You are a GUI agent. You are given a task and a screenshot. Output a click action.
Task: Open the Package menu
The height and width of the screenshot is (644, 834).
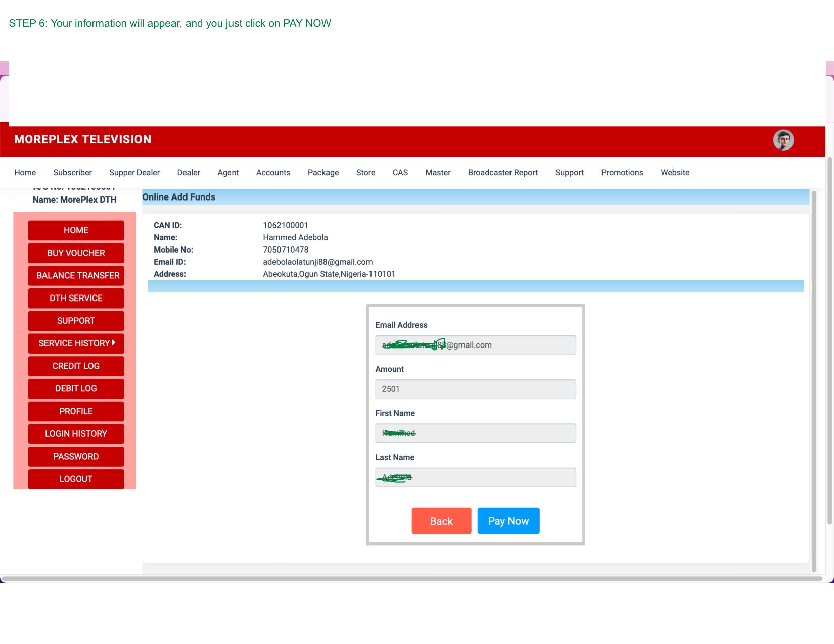pos(323,173)
